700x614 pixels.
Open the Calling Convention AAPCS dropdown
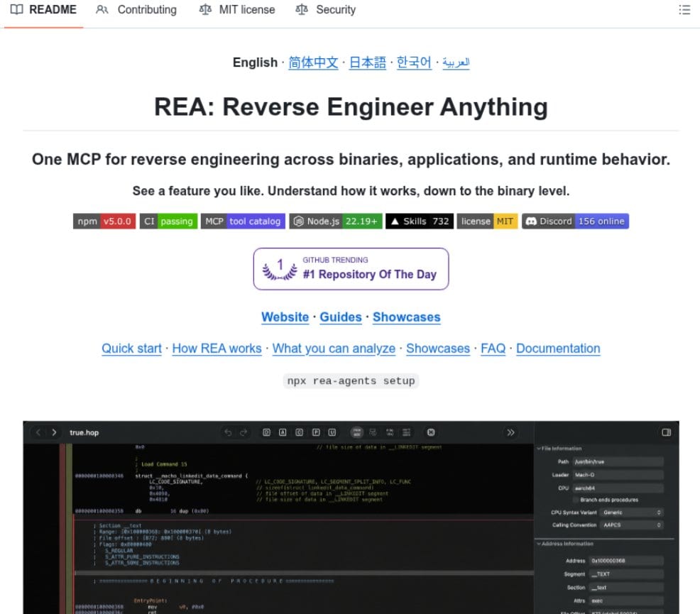pyautogui.click(x=631, y=525)
